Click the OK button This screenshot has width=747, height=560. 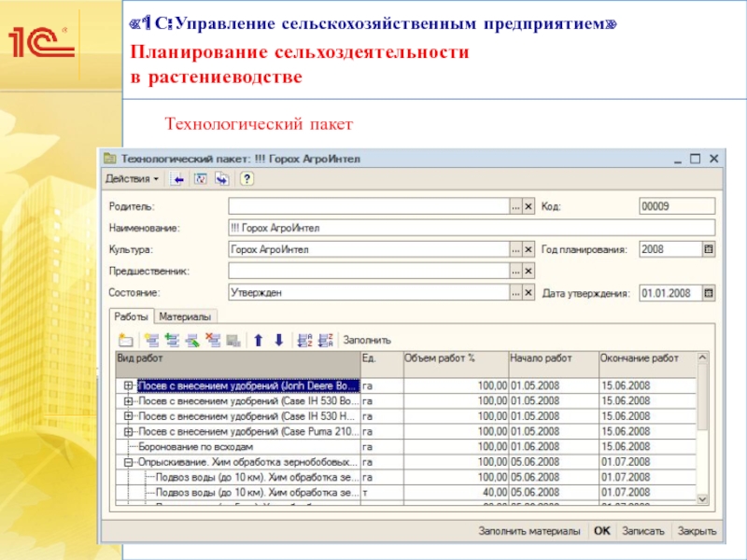click(x=602, y=531)
